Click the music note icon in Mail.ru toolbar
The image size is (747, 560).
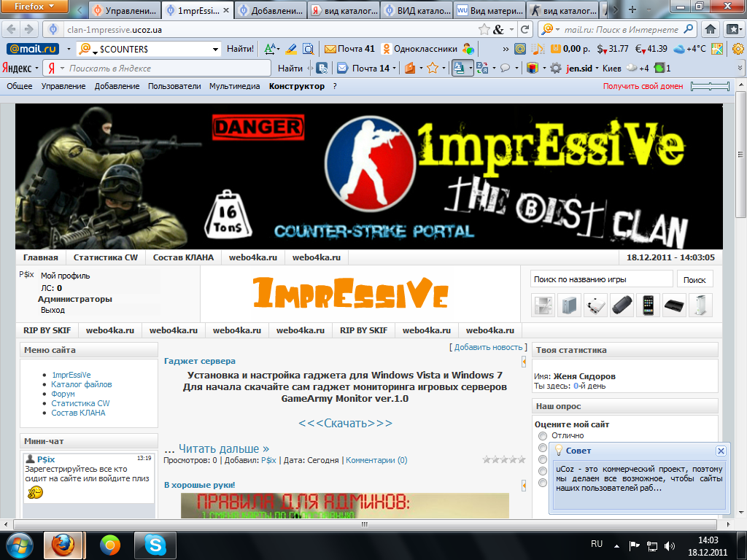tap(538, 49)
